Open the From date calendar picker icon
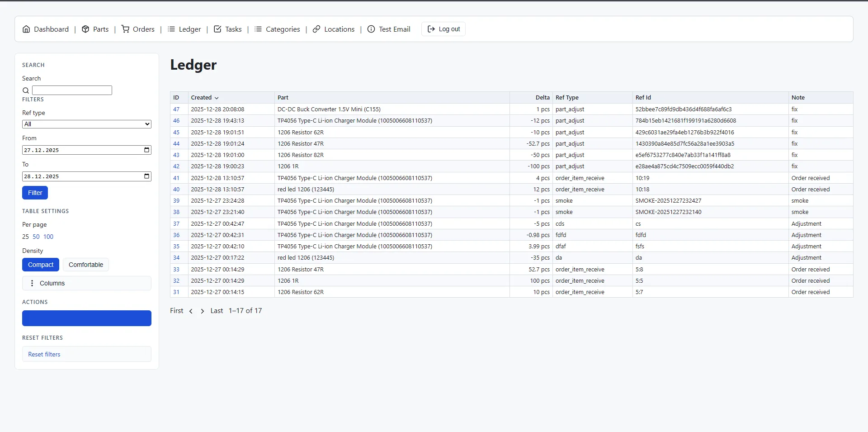Screen dimensions: 868x432 click(146, 150)
